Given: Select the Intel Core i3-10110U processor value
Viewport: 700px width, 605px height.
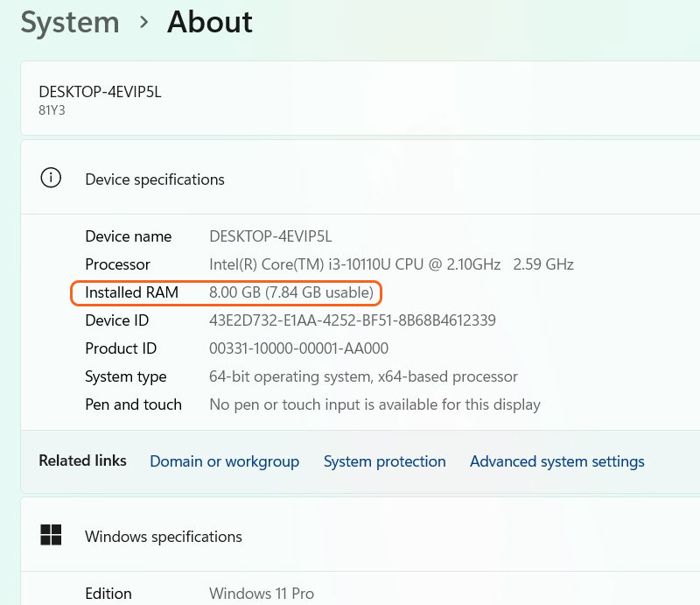Looking at the screenshot, I should pyautogui.click(x=391, y=264).
